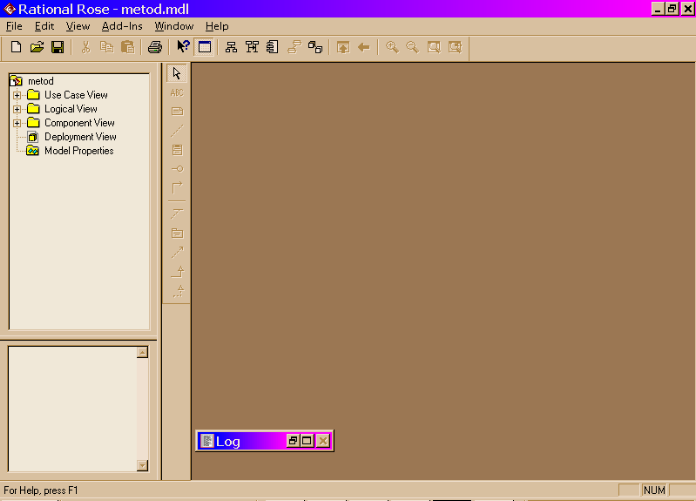Click the Rational Rose title bar icon

tap(9, 9)
